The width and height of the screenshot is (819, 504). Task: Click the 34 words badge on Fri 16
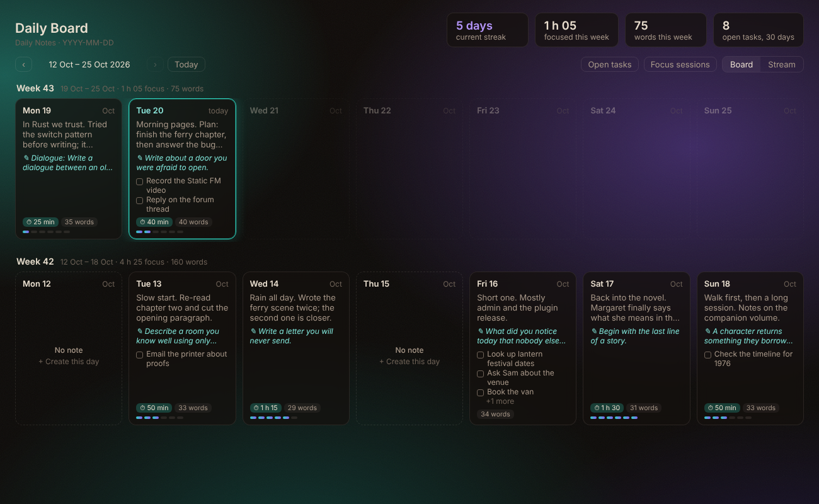pyautogui.click(x=495, y=414)
